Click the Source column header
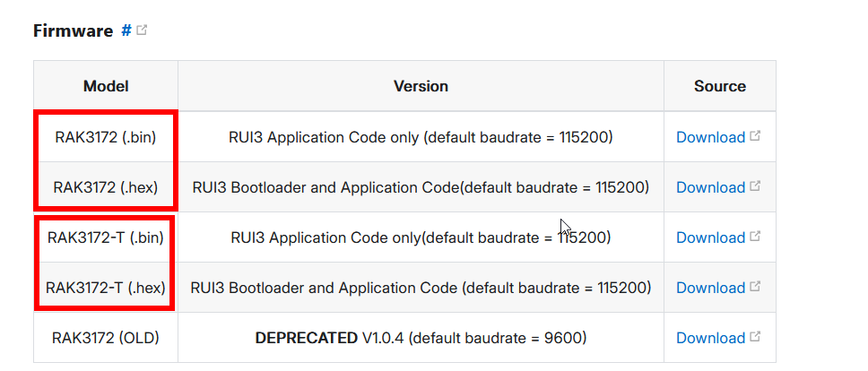Image resolution: width=868 pixels, height=371 pixels. coord(719,86)
